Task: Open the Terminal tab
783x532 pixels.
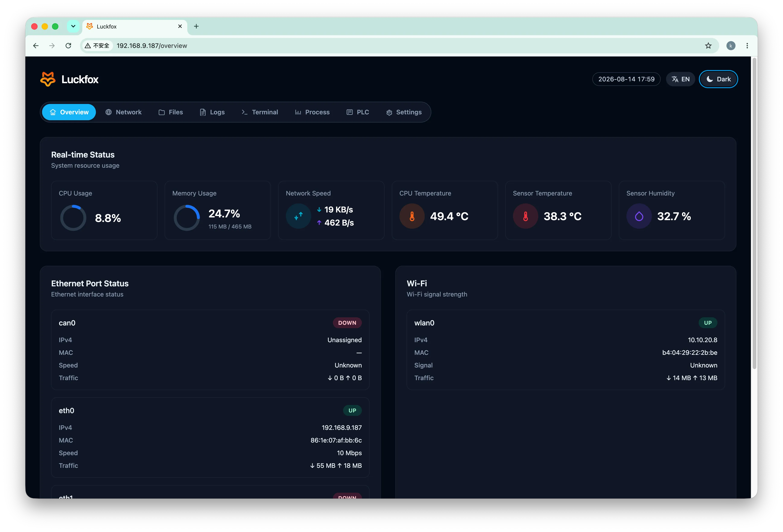Action: pyautogui.click(x=259, y=112)
